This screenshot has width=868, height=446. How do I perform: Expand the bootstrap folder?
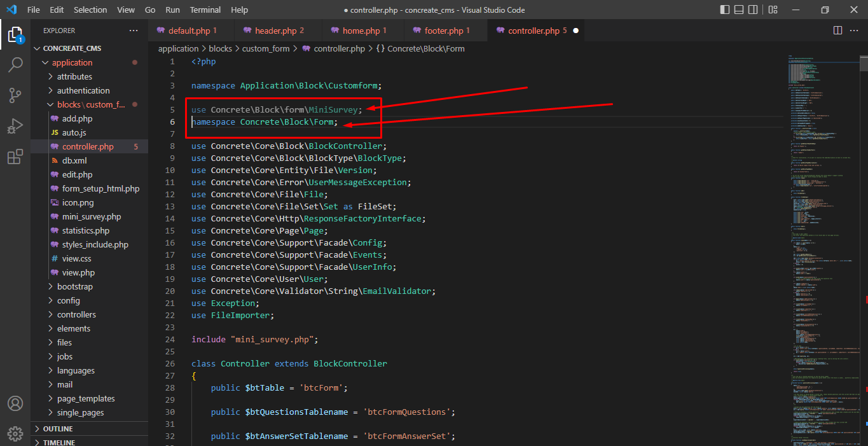pyautogui.click(x=90, y=286)
